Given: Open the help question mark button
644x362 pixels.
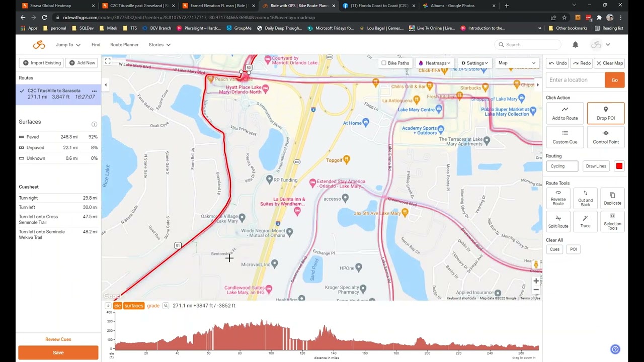Looking at the screenshot, I should (x=615, y=349).
